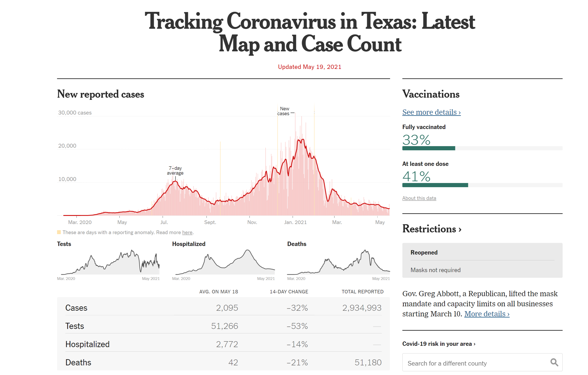Click the New cases chart annotation
The width and height of the screenshot is (588, 375).
(x=284, y=111)
